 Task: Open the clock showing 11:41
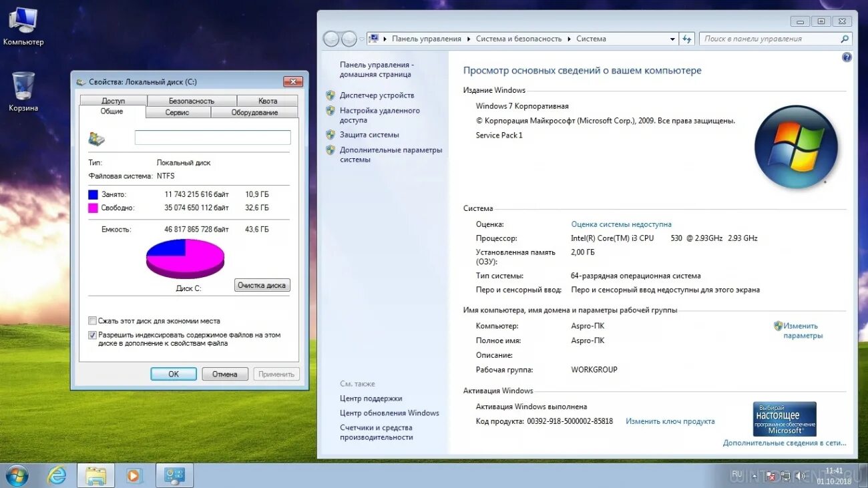coord(833,475)
